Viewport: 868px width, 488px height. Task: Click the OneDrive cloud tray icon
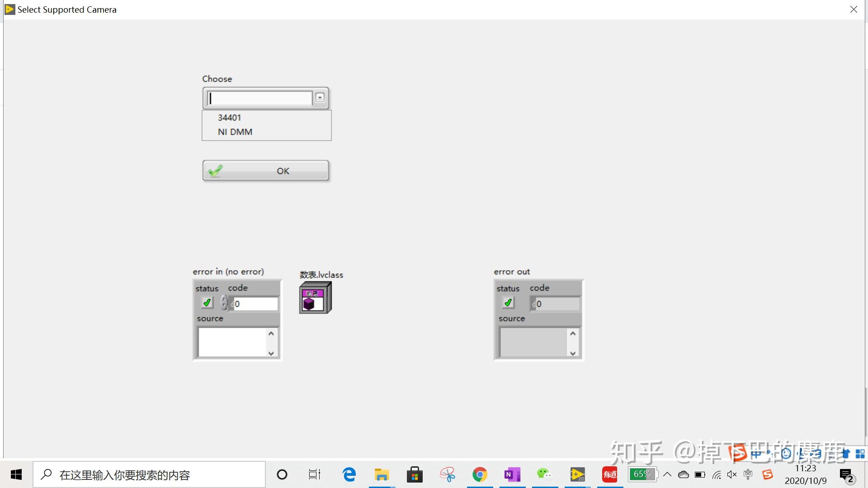684,474
